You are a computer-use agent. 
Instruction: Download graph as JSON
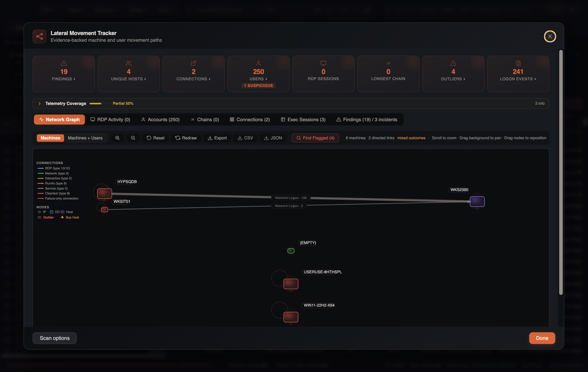pyautogui.click(x=273, y=138)
